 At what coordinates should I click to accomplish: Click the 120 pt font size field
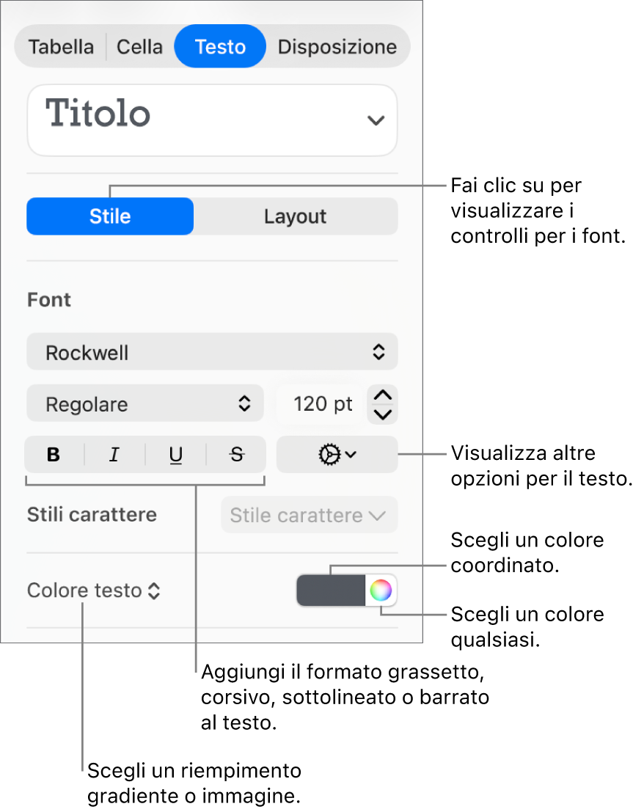323,404
